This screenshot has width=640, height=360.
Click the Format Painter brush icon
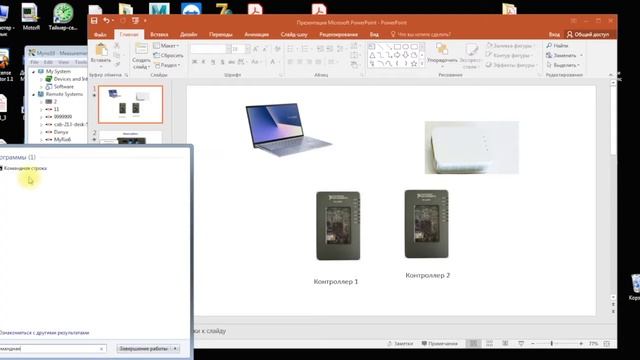coord(117,64)
